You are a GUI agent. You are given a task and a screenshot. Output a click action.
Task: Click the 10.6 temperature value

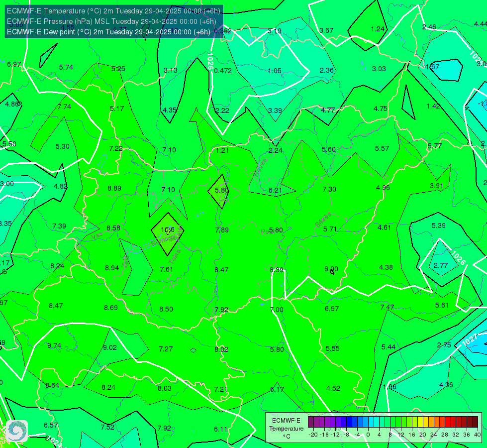(168, 230)
